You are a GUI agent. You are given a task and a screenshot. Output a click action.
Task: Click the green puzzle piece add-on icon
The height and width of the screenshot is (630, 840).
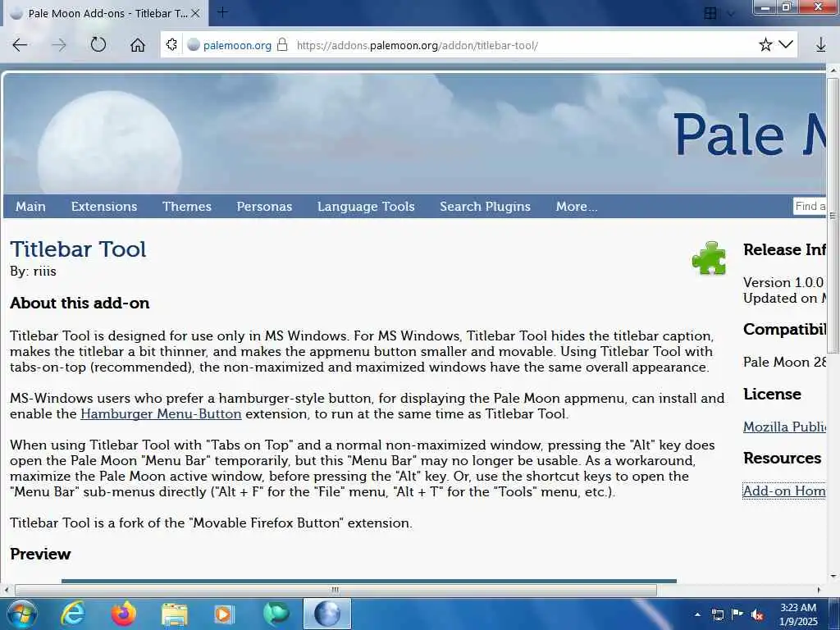[709, 258]
